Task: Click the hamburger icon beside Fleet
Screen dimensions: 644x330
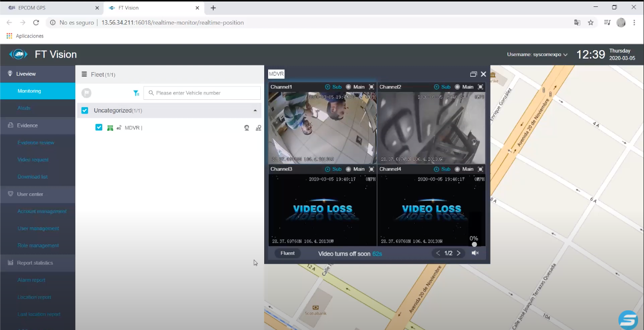Action: (84, 74)
